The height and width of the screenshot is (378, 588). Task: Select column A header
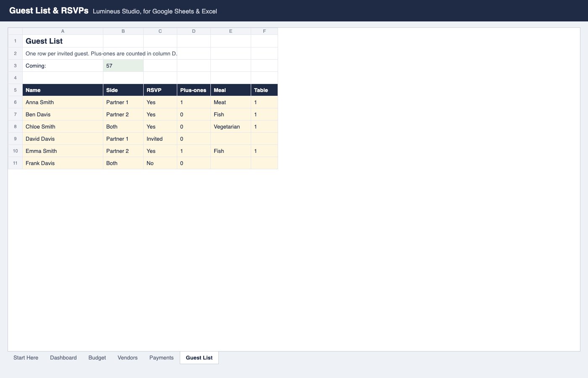click(x=63, y=31)
